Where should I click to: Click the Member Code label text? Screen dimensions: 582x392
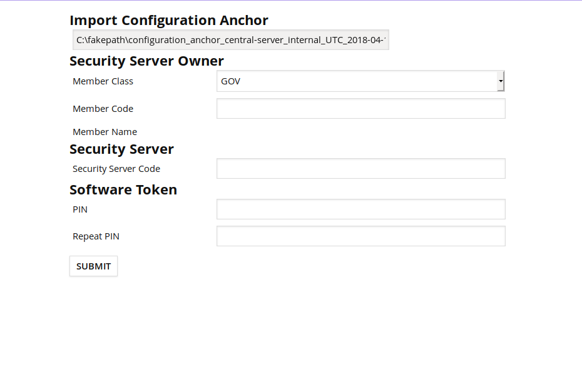click(x=103, y=109)
